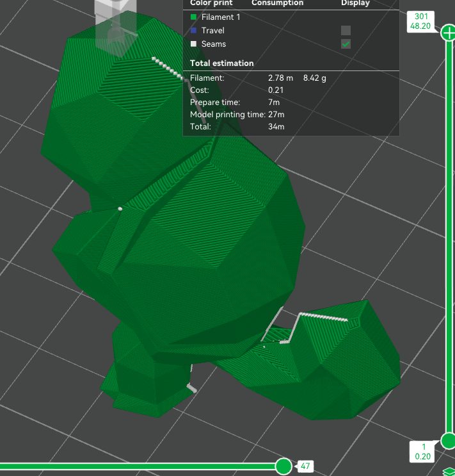The width and height of the screenshot is (455, 476).
Task: Click the Total estimation section heading
Action: [x=221, y=63]
